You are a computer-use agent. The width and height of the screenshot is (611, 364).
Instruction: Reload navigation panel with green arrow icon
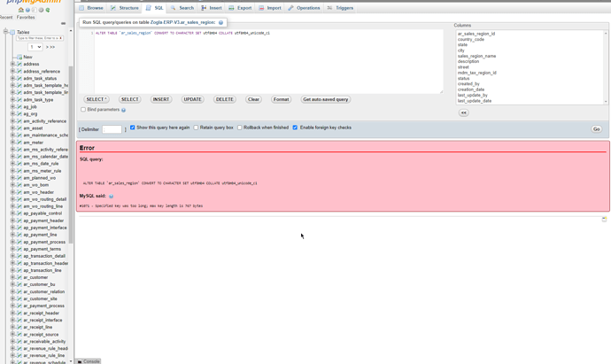tap(48, 10)
